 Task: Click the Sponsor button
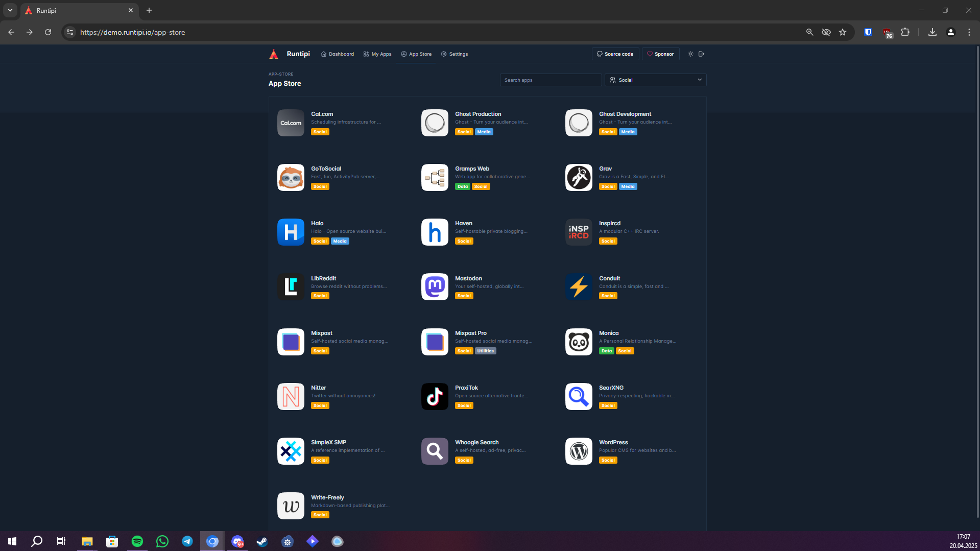(660, 54)
